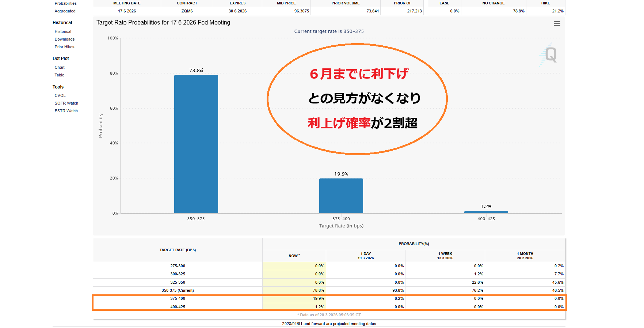Open the Dot Plot Table link
Image resolution: width=644 pixels, height=328 pixels.
(x=60, y=75)
